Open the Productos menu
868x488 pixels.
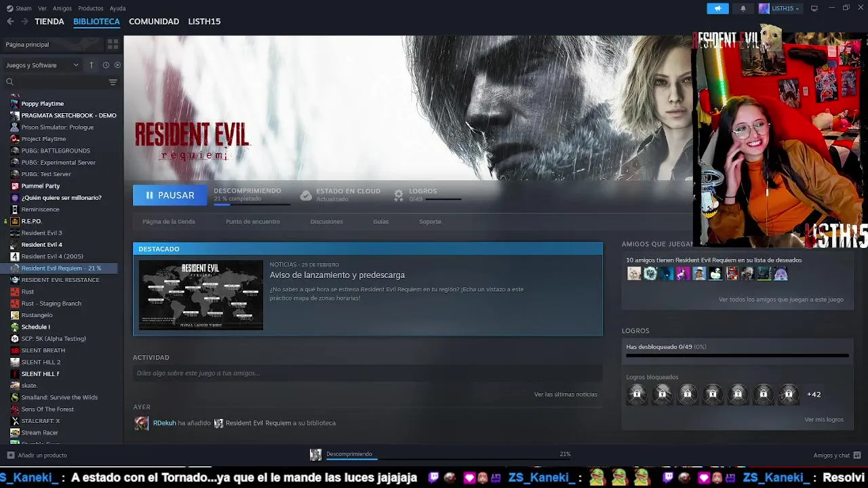[91, 8]
